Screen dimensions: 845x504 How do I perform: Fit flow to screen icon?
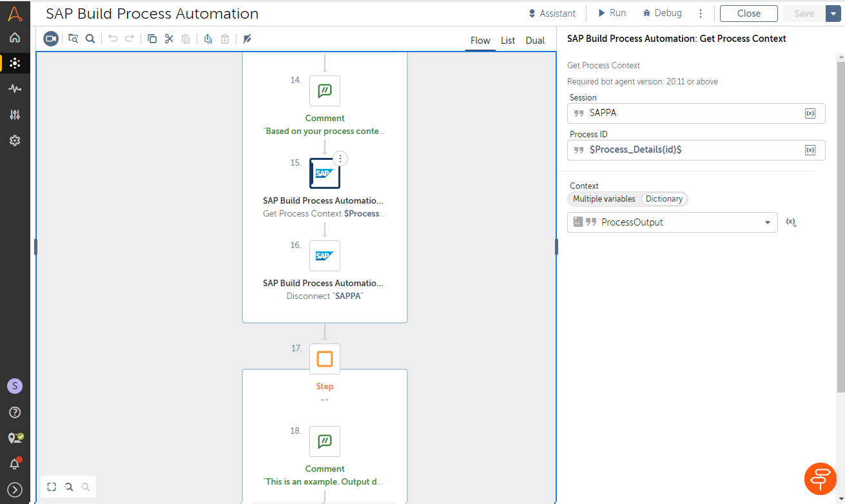pyautogui.click(x=52, y=487)
